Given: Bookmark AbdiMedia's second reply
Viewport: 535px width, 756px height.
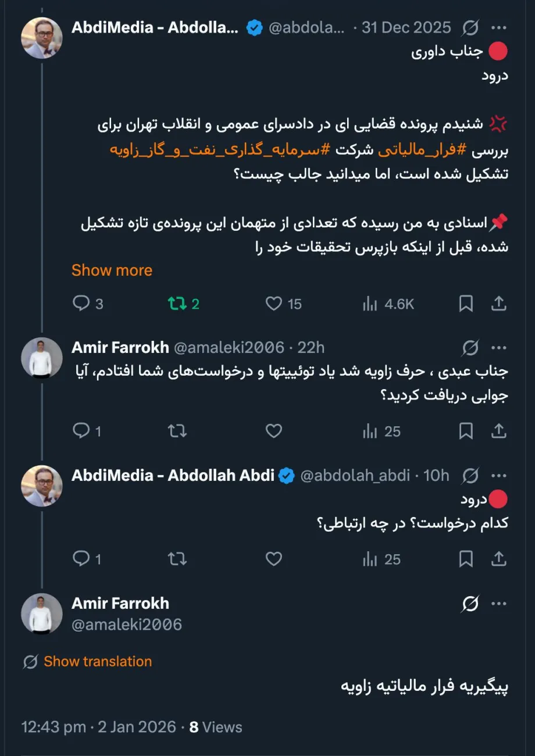Looking at the screenshot, I should pos(465,559).
